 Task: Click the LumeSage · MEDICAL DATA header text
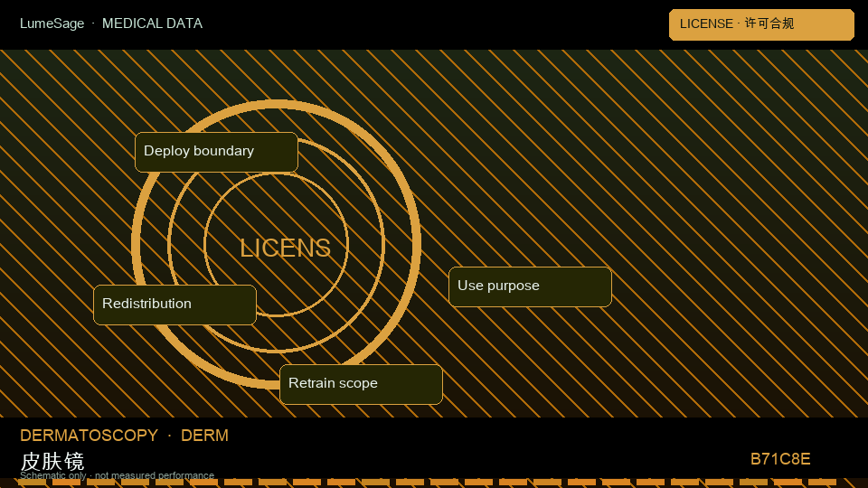(111, 23)
